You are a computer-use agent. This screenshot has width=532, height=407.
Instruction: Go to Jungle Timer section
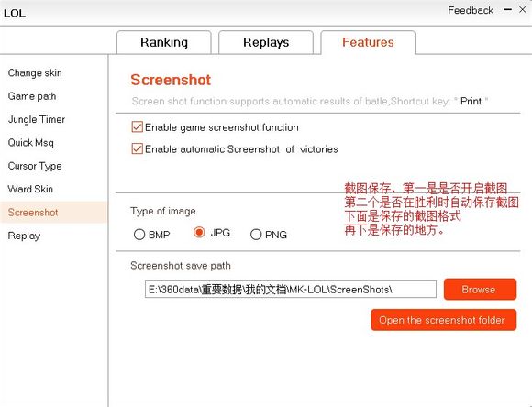[x=37, y=119]
